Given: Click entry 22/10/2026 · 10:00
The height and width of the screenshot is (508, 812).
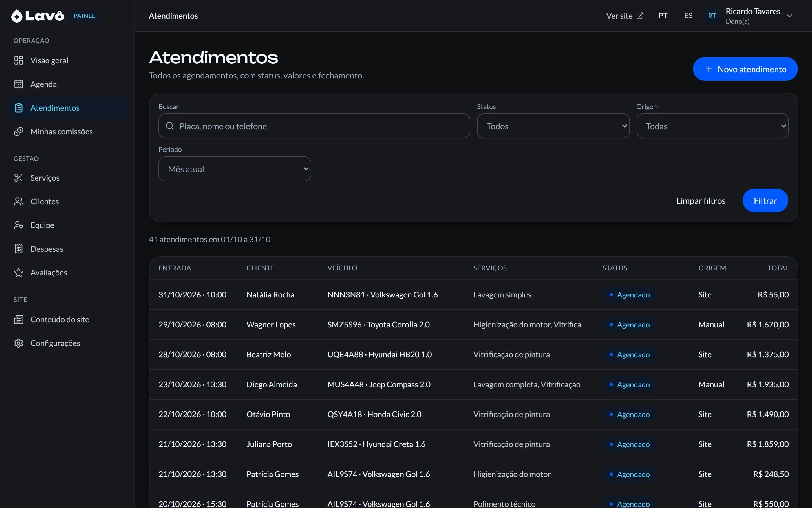Looking at the screenshot, I should click(192, 414).
